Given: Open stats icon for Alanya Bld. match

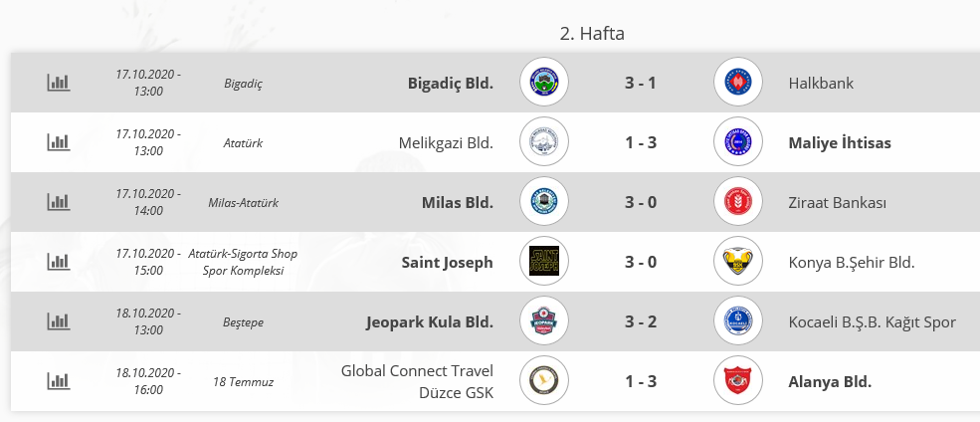Looking at the screenshot, I should pos(59,381).
